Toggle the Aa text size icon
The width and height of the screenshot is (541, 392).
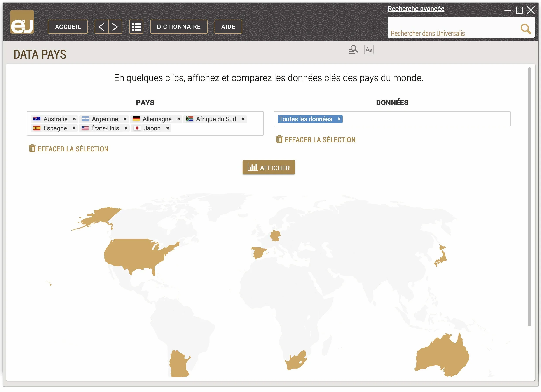point(369,50)
